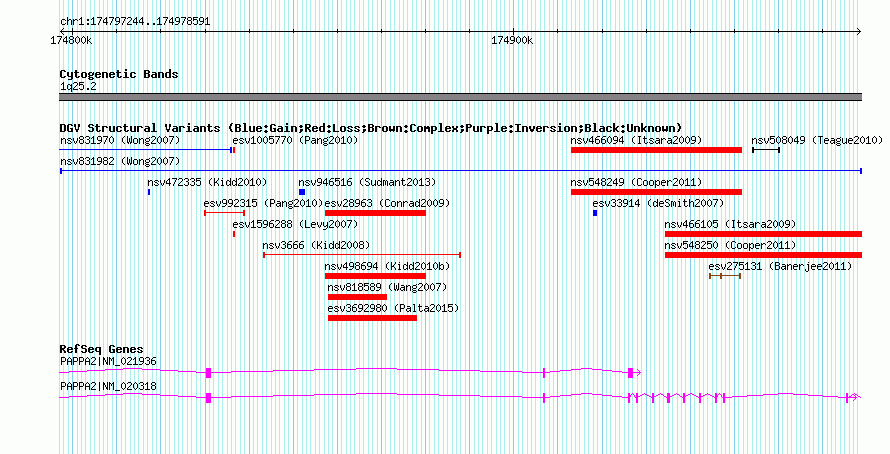Viewport: 890px width, 454px height.
Task: Click the nsv831970 blue gain line
Action: pos(146,150)
